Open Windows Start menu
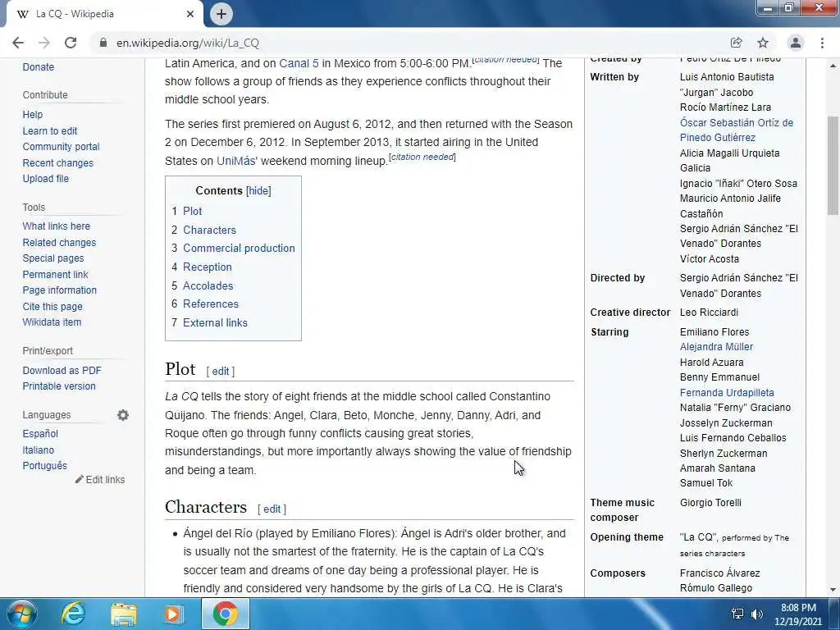Screen dimensions: 840x630 pos(21,614)
